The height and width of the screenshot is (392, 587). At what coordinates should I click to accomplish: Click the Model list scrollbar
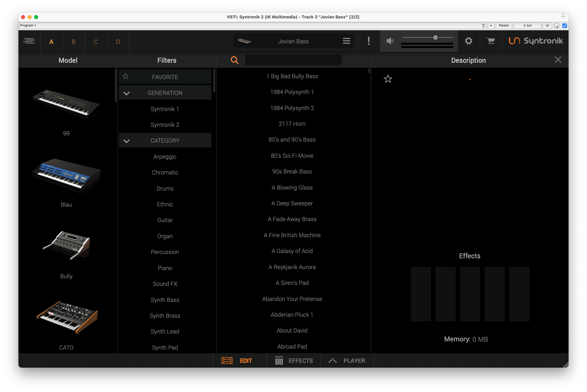116,85
